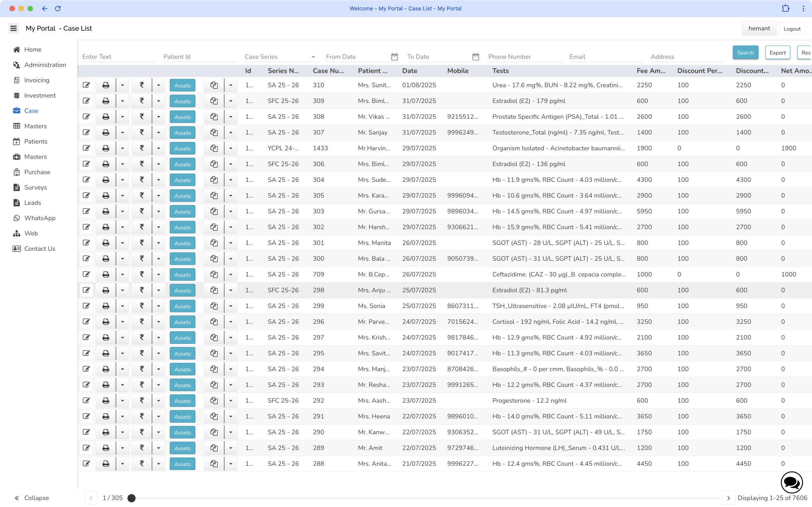
Task: Expand the Case Series dropdown
Action: pyautogui.click(x=313, y=57)
